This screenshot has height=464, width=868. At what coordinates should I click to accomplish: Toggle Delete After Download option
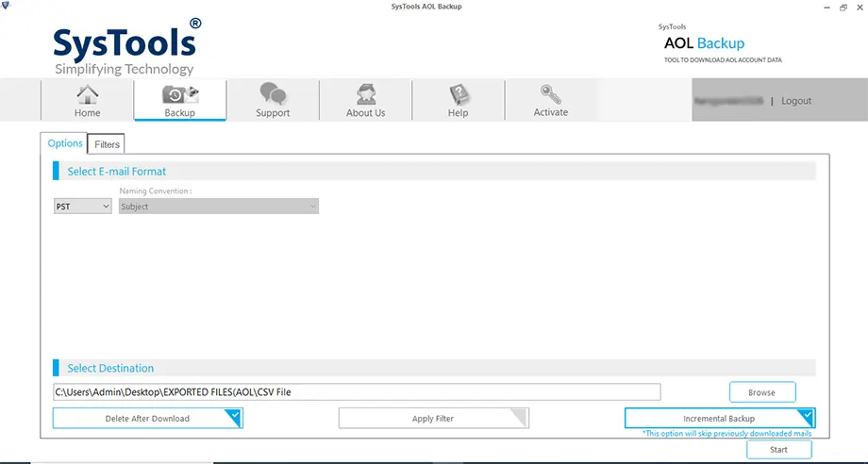click(148, 419)
